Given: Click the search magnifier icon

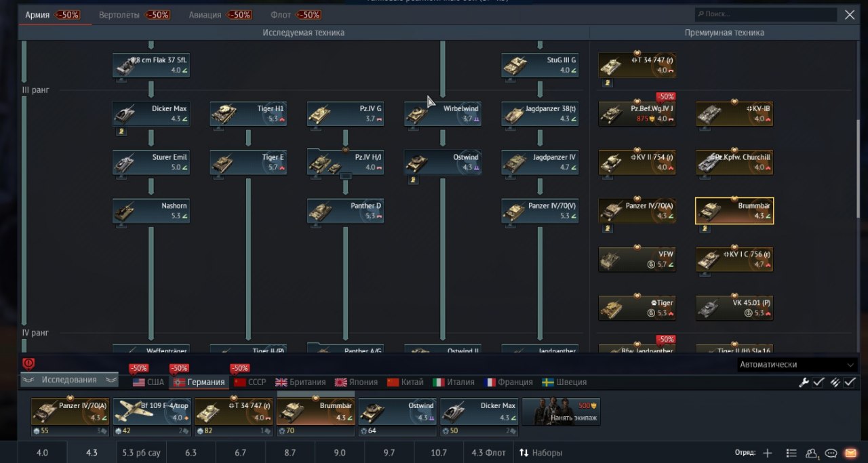Looking at the screenshot, I should click(700, 14).
